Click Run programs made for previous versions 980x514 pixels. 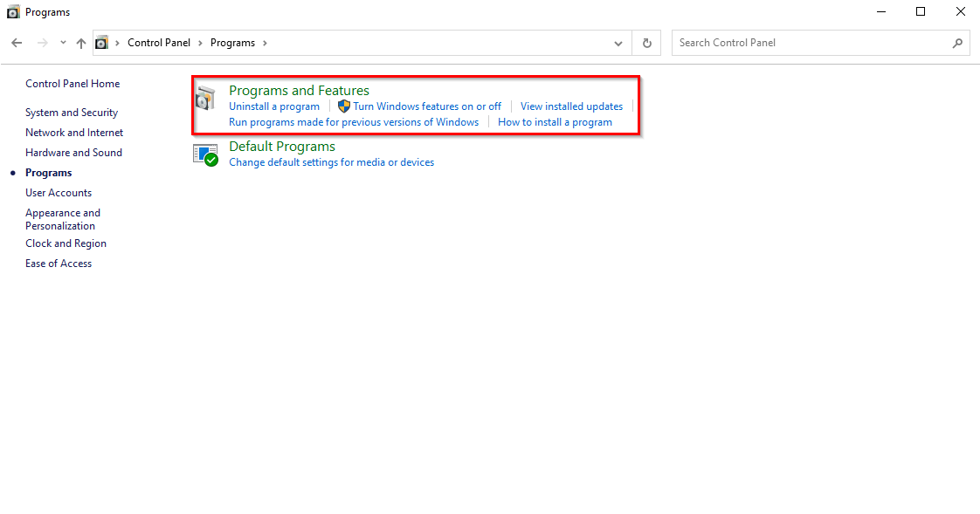pos(354,122)
